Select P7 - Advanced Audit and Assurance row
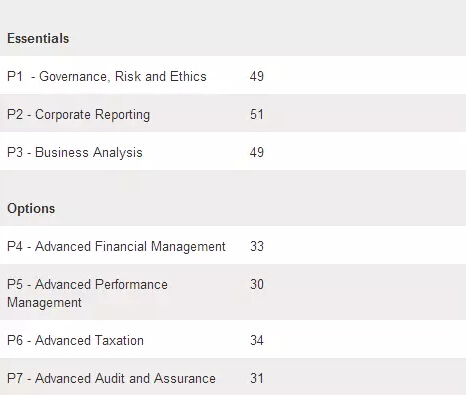Screen dimensions: 466x395 coord(233,377)
